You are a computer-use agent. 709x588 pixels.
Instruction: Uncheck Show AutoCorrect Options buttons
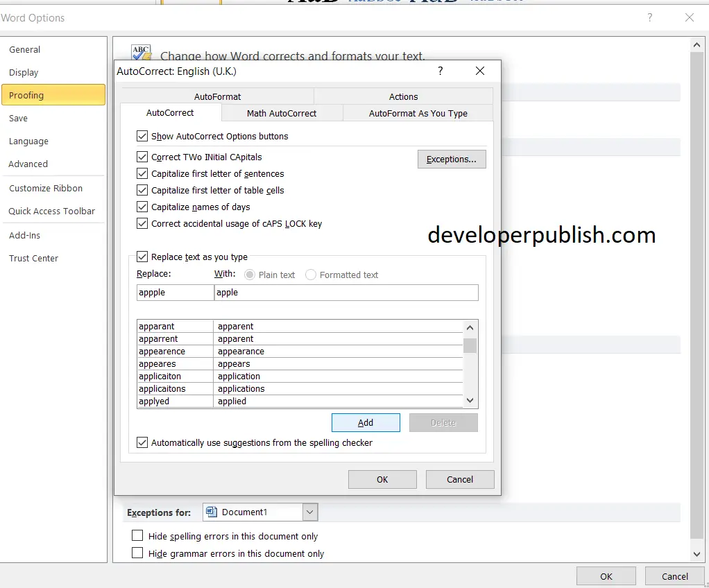pos(142,136)
